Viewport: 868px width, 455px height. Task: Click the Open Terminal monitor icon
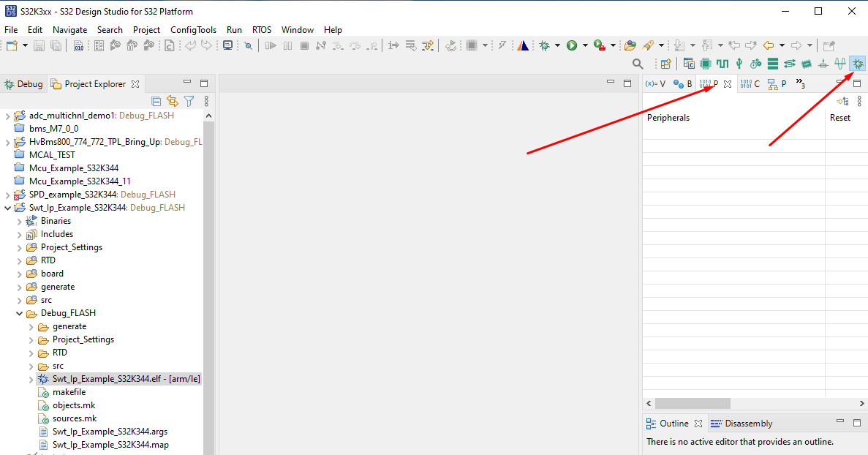[x=227, y=45]
